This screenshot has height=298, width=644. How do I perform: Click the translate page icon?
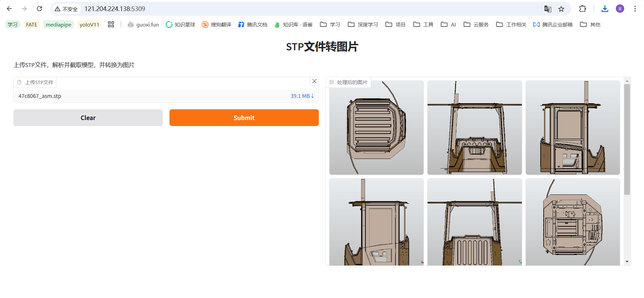tap(548, 9)
